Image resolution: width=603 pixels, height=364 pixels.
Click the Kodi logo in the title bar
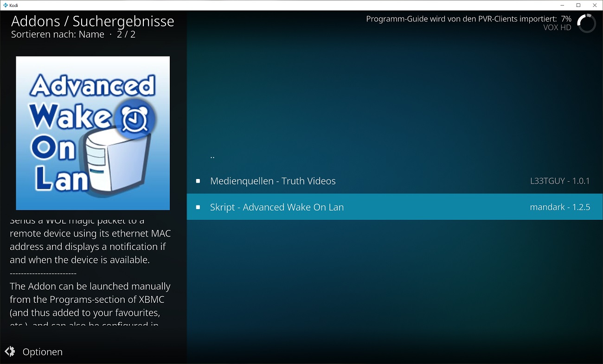[x=5, y=5]
